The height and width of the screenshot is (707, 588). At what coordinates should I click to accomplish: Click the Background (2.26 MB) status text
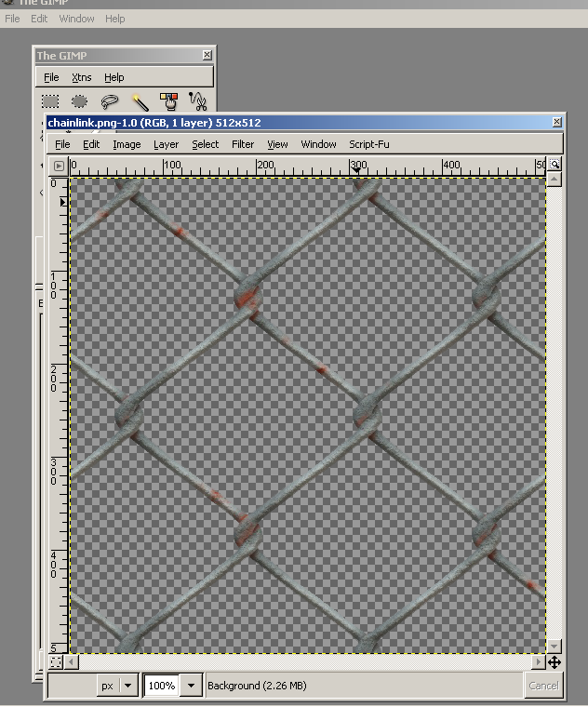pyautogui.click(x=257, y=686)
